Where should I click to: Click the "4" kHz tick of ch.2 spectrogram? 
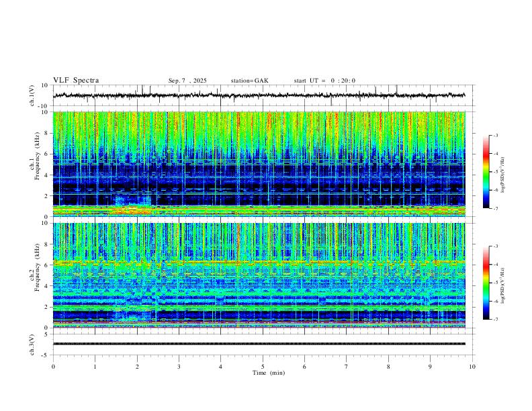point(47,286)
